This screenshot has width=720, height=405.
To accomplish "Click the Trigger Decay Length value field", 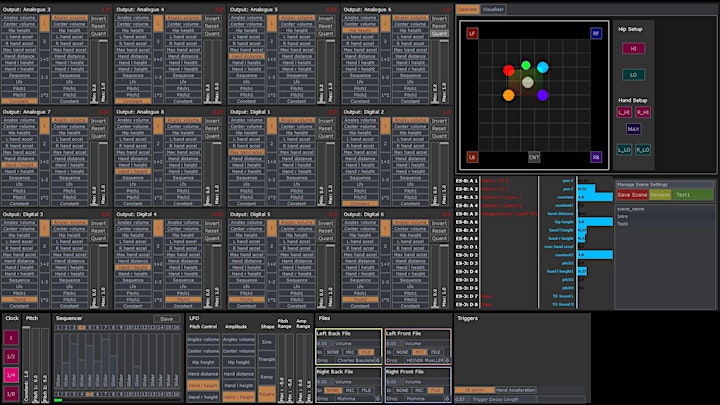I will (461, 399).
